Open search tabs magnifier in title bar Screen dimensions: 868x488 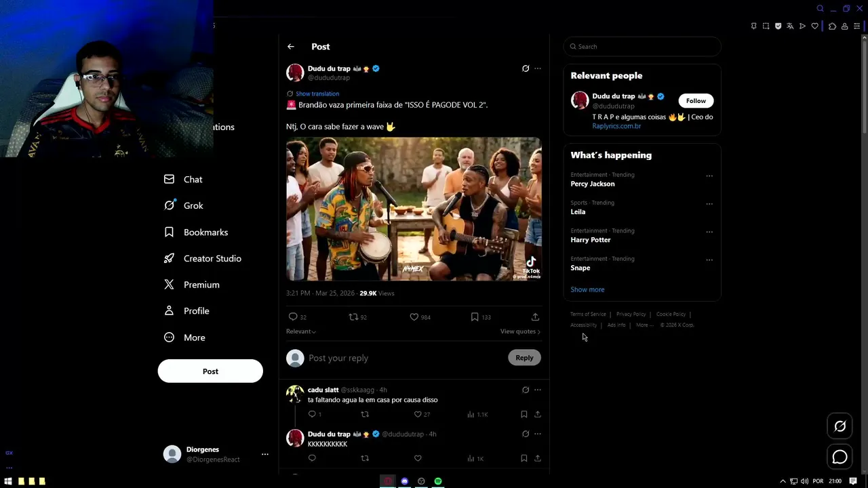820,8
